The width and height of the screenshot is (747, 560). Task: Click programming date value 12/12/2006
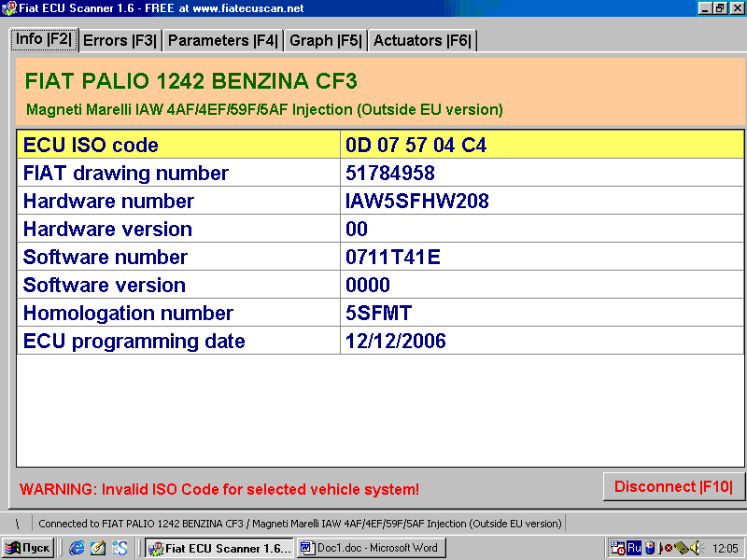point(396,341)
